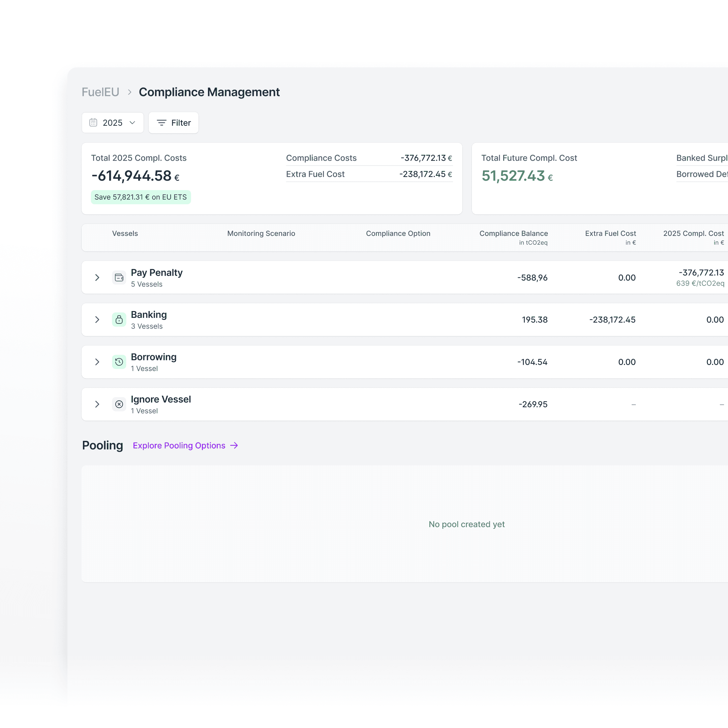This screenshot has width=728, height=728.
Task: Click the 3 Vessels count label
Action: click(x=147, y=326)
